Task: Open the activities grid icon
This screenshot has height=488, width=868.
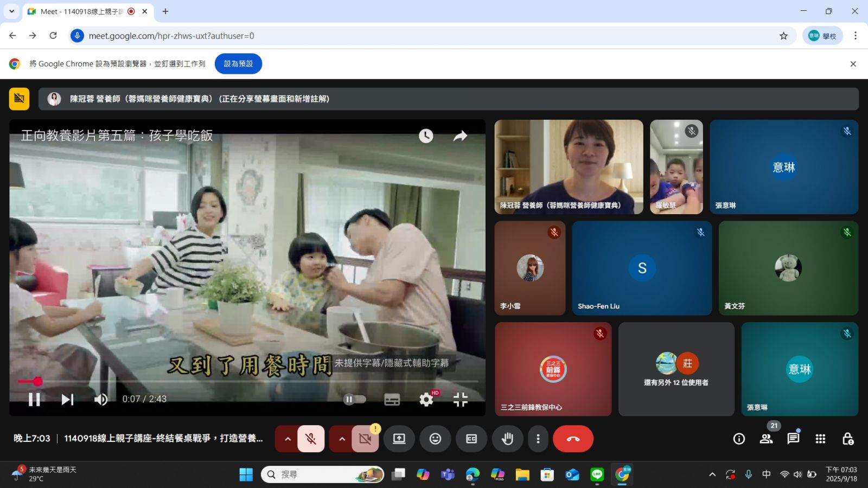Action: 820,439
